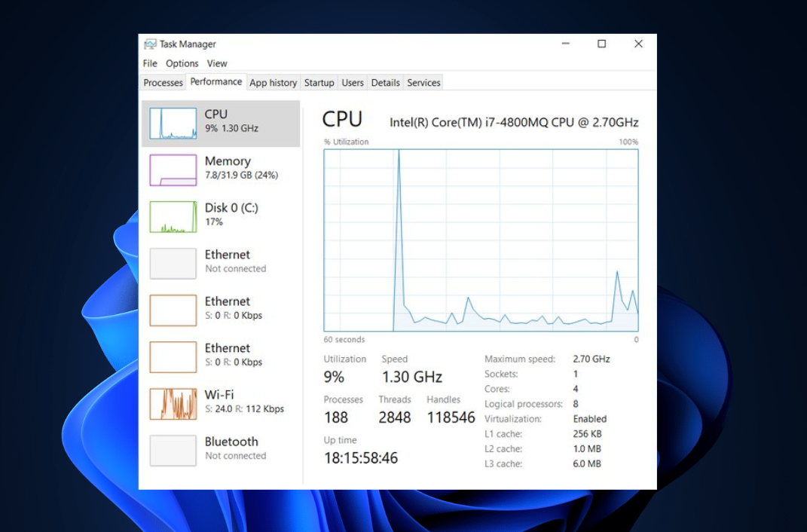
Task: Click the 'Logical processors:' label
Action: pyautogui.click(x=524, y=404)
